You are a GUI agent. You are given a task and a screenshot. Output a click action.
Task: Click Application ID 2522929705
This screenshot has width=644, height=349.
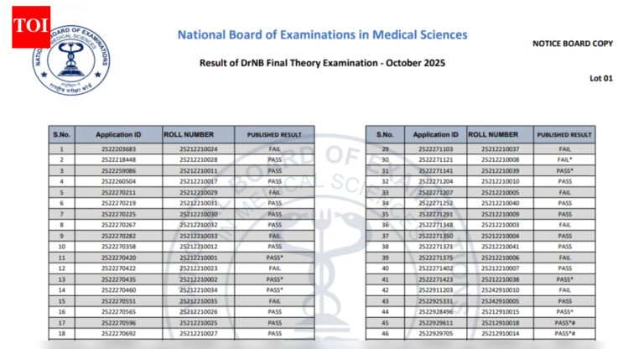tap(435, 333)
